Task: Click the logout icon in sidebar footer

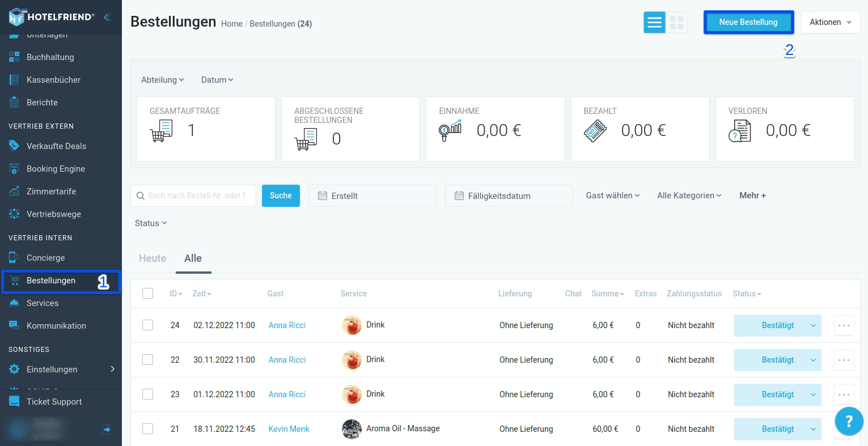Action: pyautogui.click(x=106, y=430)
